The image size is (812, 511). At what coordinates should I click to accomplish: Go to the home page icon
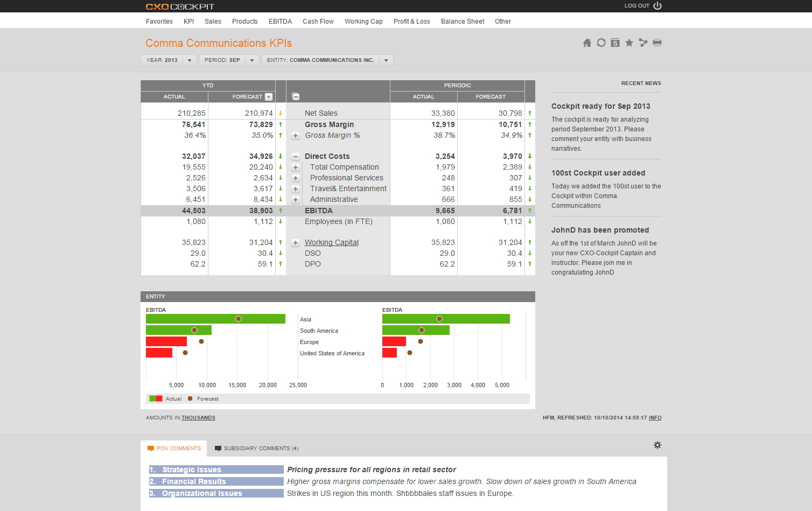(587, 43)
